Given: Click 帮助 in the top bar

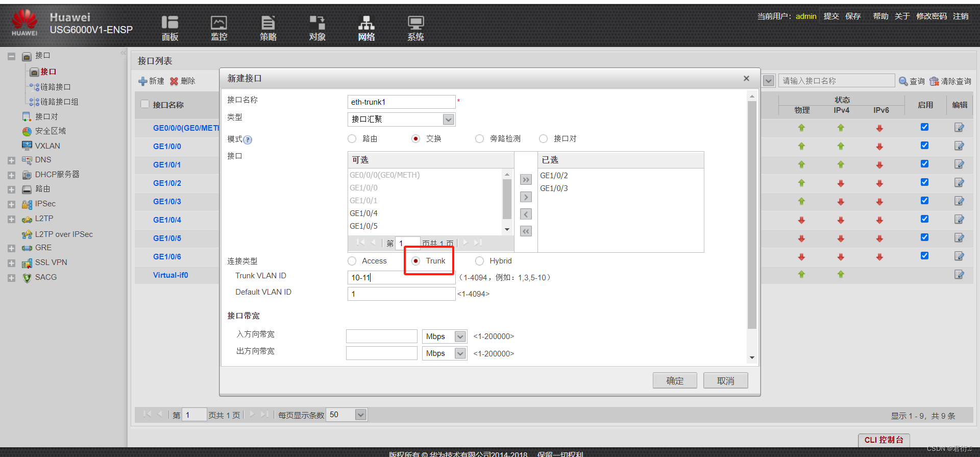Looking at the screenshot, I should click(x=880, y=16).
